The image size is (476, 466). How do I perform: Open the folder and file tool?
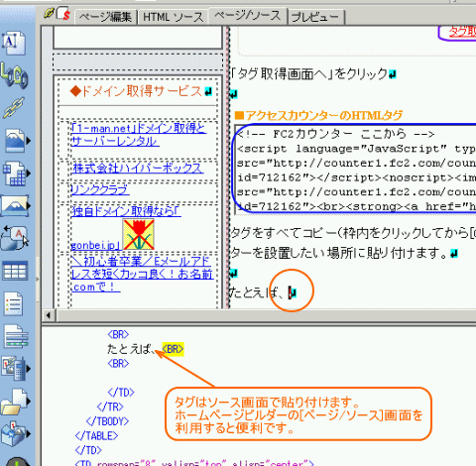point(15,402)
